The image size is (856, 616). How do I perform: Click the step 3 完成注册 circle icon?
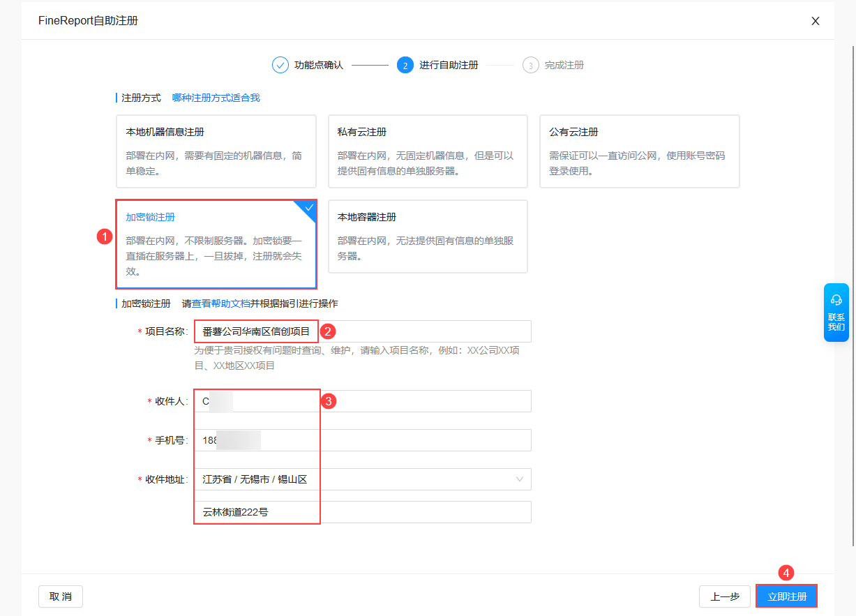[x=530, y=65]
